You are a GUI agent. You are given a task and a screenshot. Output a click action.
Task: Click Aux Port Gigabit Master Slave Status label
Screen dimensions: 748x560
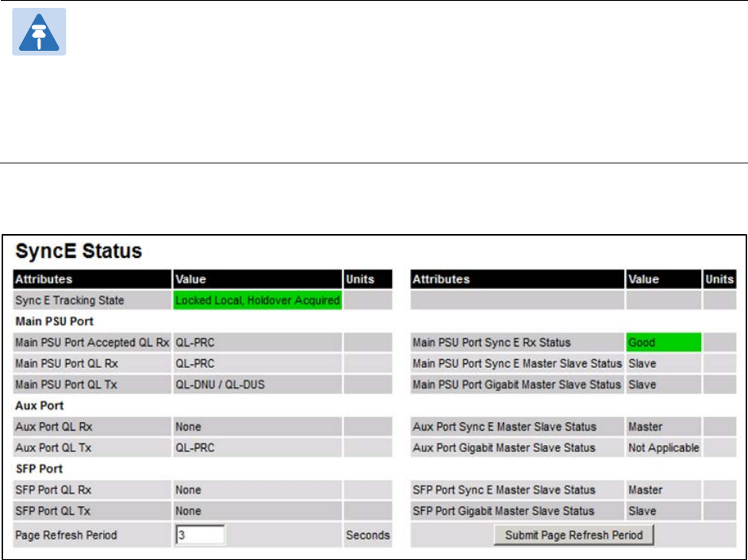coord(504,447)
